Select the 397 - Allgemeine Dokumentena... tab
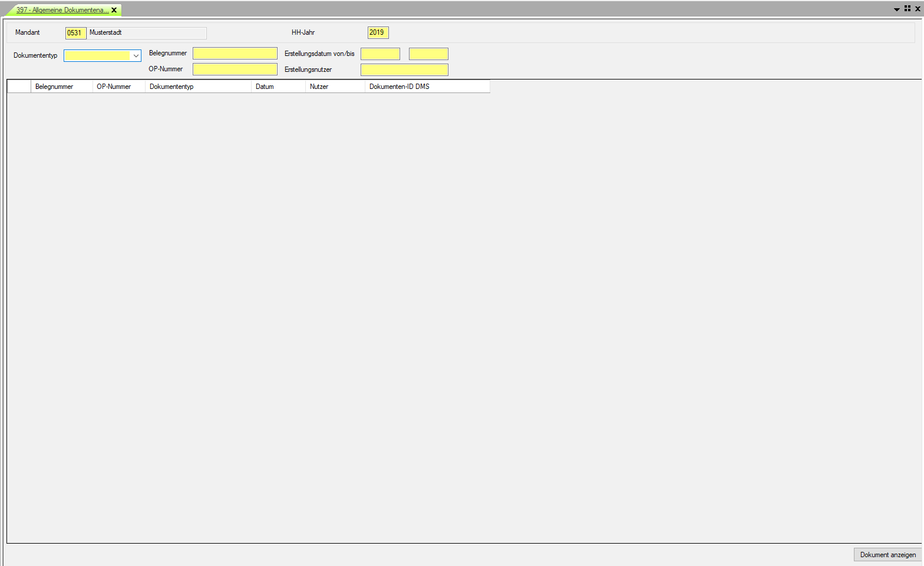 (x=62, y=10)
